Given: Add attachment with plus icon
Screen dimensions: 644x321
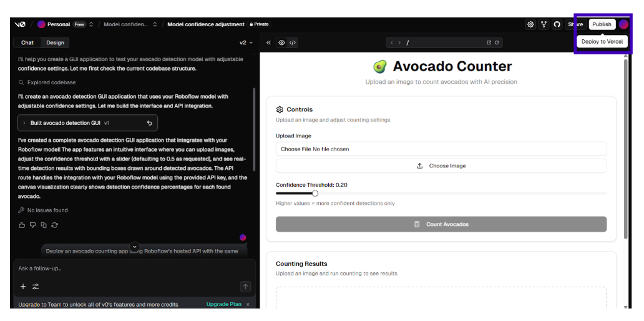Looking at the screenshot, I should pyautogui.click(x=23, y=287).
